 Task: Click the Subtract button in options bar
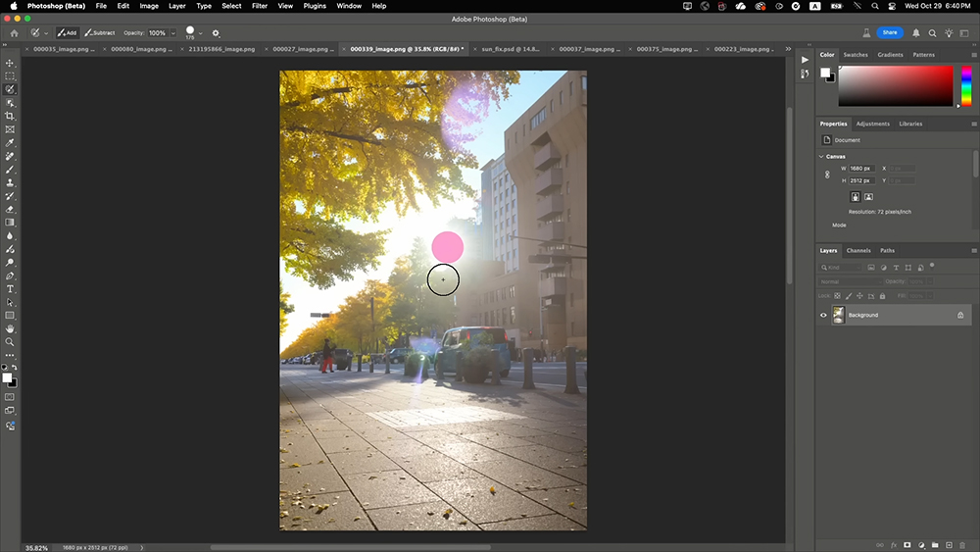tap(99, 32)
